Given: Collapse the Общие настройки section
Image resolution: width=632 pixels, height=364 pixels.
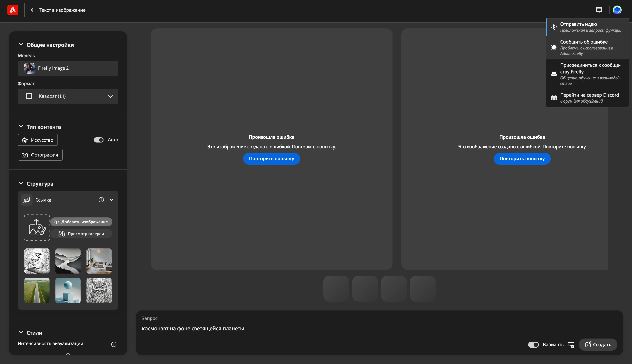Looking at the screenshot, I should [21, 45].
